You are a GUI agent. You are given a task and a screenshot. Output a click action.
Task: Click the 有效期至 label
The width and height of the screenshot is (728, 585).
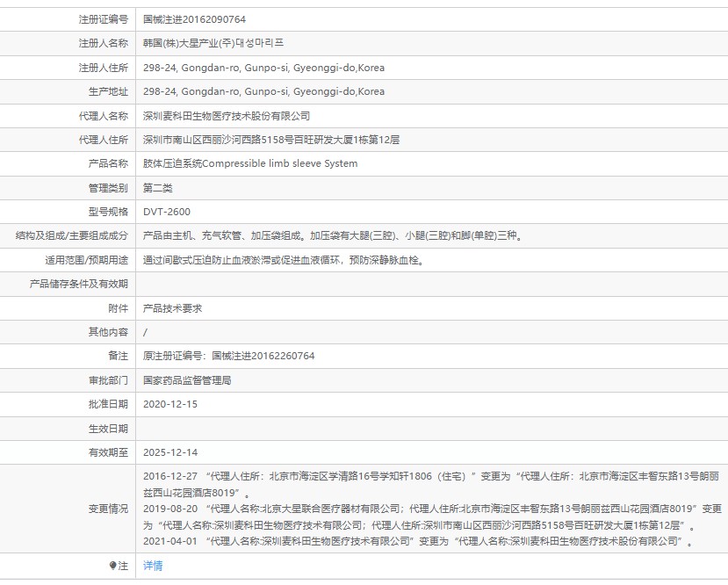pyautogui.click(x=108, y=452)
